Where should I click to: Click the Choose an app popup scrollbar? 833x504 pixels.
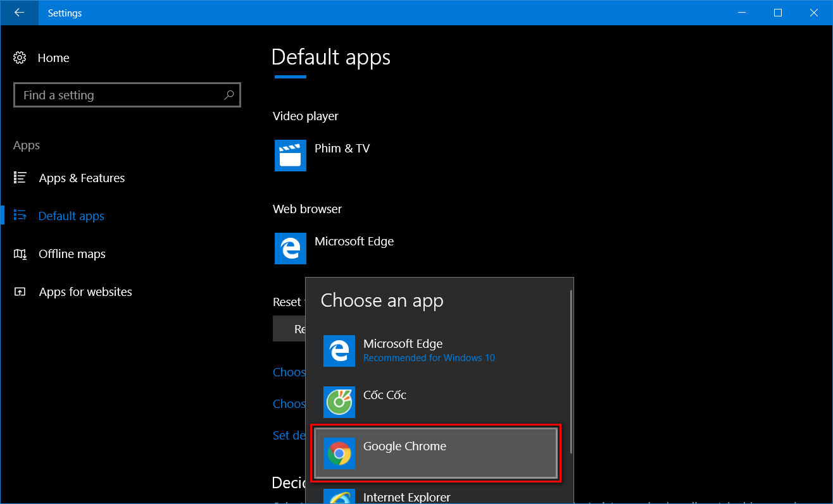tap(571, 371)
